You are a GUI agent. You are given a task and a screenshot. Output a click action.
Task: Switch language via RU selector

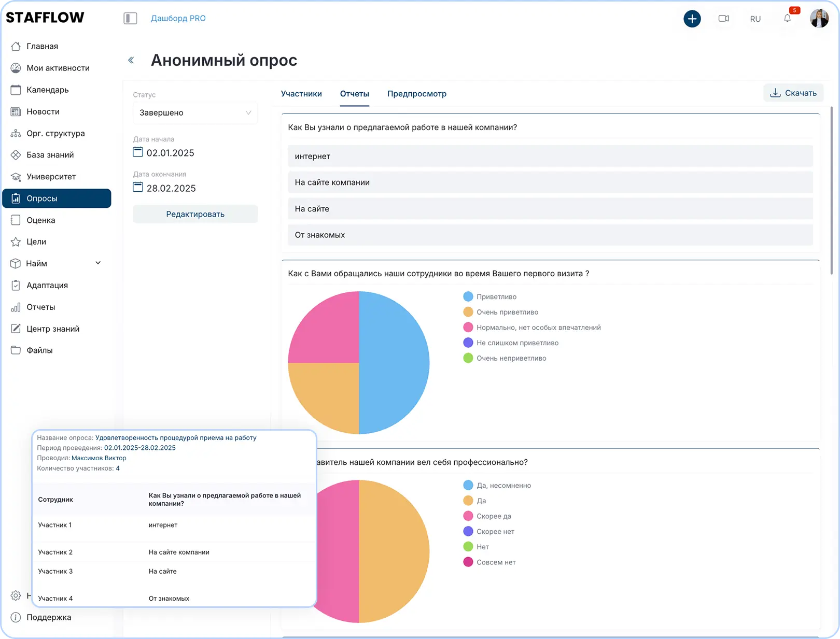755,19
